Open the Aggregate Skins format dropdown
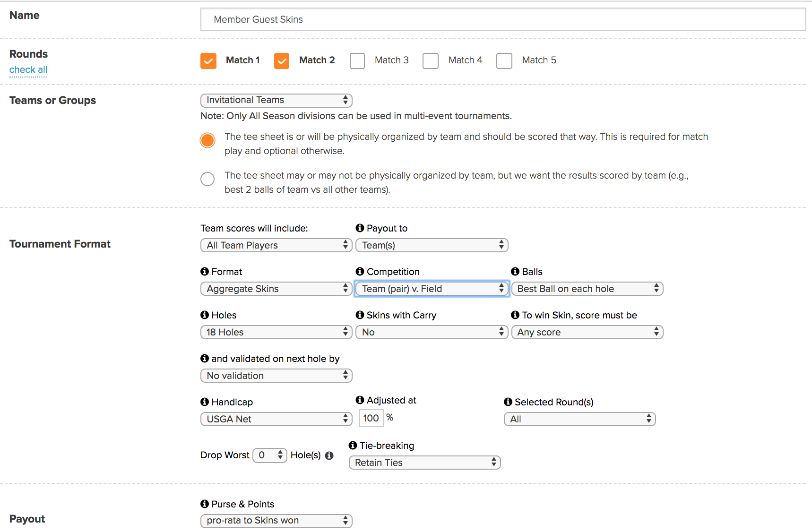This screenshot has height=532, width=812. tap(276, 289)
